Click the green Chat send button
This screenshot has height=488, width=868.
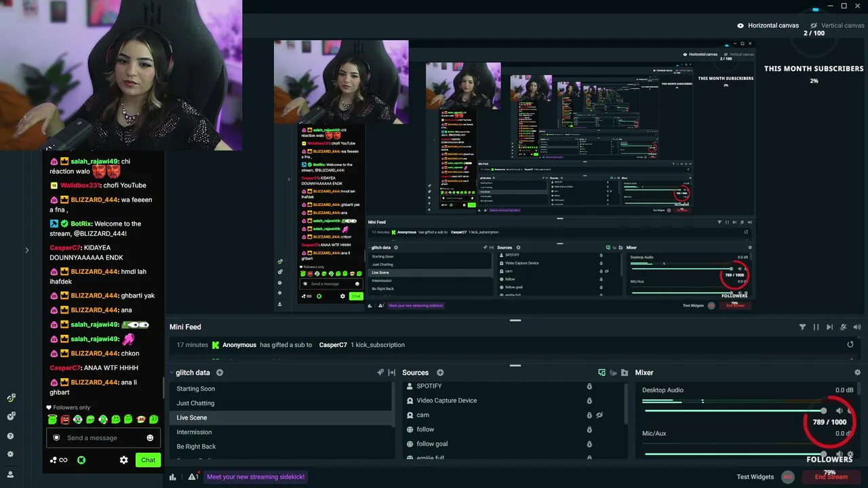pyautogui.click(x=148, y=460)
